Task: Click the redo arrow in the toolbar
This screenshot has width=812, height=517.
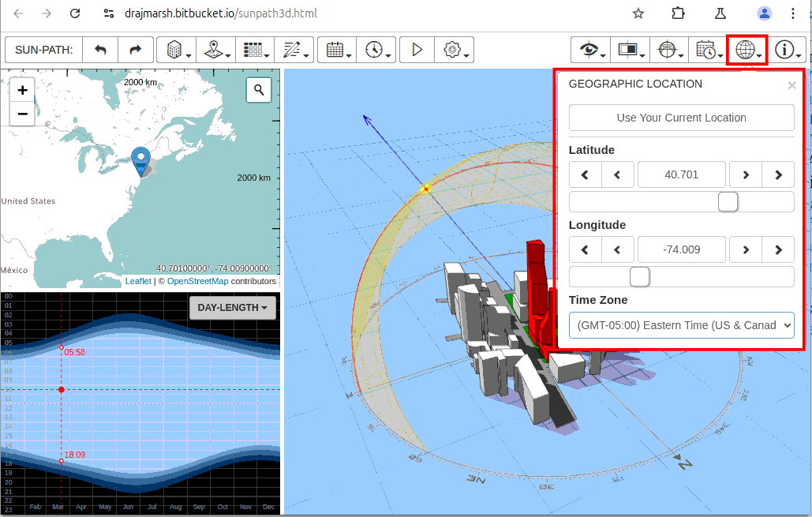Action: click(x=136, y=50)
